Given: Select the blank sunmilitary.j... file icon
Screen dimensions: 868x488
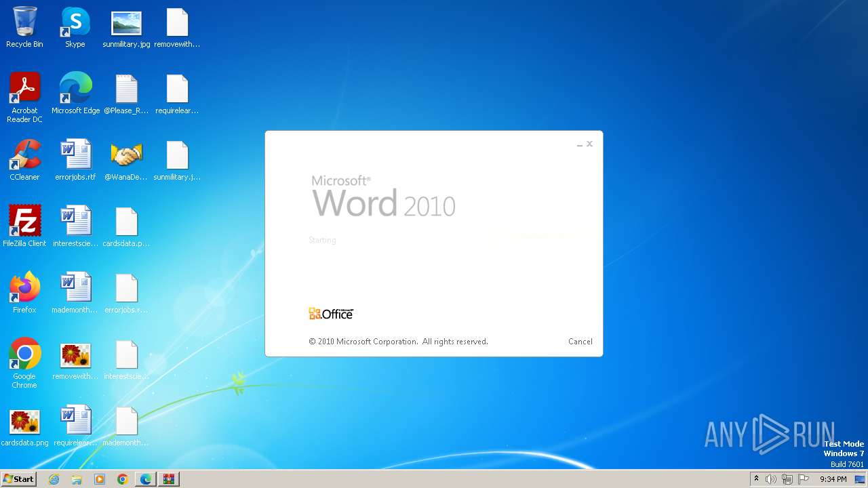Looking at the screenshot, I should [x=177, y=161].
